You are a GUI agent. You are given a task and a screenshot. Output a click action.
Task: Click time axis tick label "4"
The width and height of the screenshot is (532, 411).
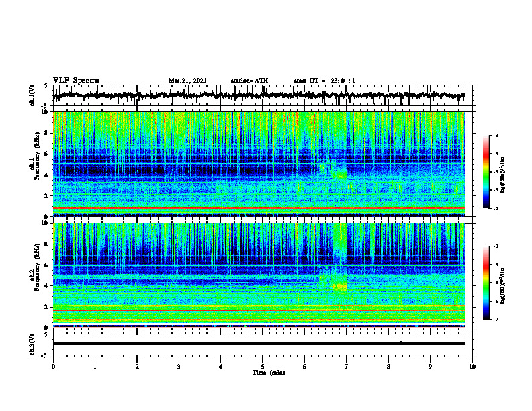[x=221, y=367]
